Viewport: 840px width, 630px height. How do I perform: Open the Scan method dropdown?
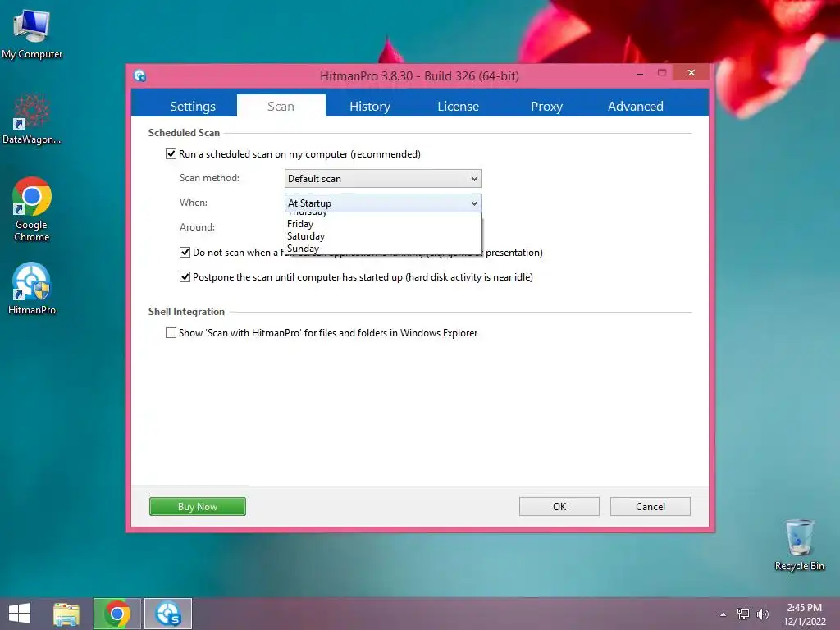pyautogui.click(x=382, y=178)
